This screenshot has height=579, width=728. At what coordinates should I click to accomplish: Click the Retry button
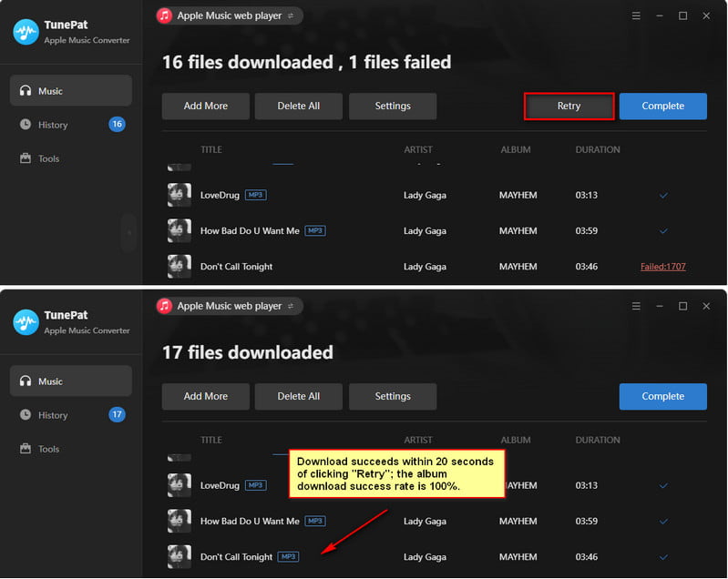click(x=569, y=107)
